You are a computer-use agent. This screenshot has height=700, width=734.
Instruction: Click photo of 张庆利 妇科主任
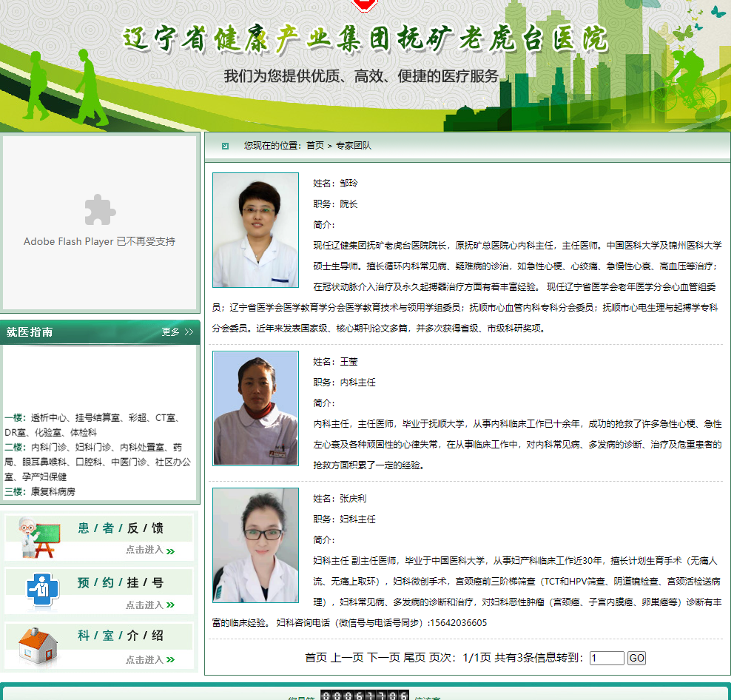point(255,545)
